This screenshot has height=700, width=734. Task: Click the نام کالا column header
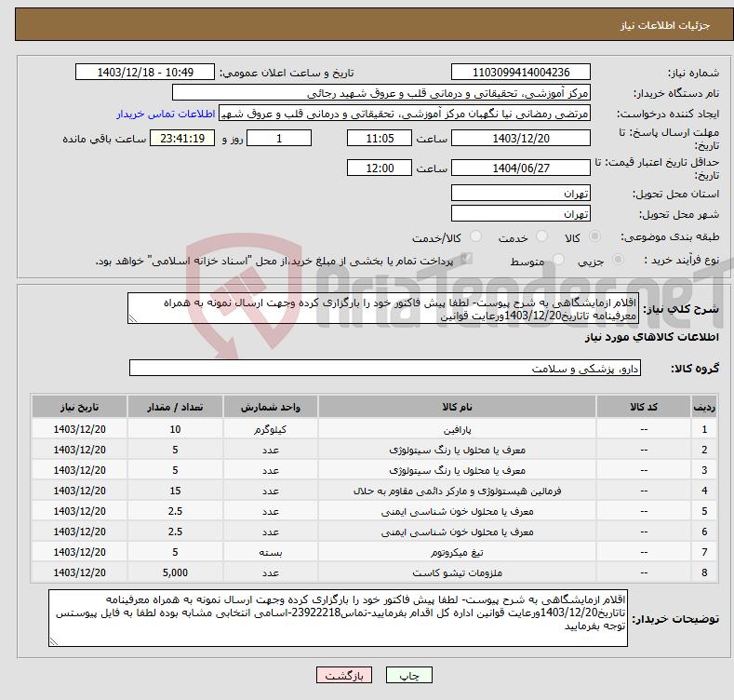coord(457,407)
